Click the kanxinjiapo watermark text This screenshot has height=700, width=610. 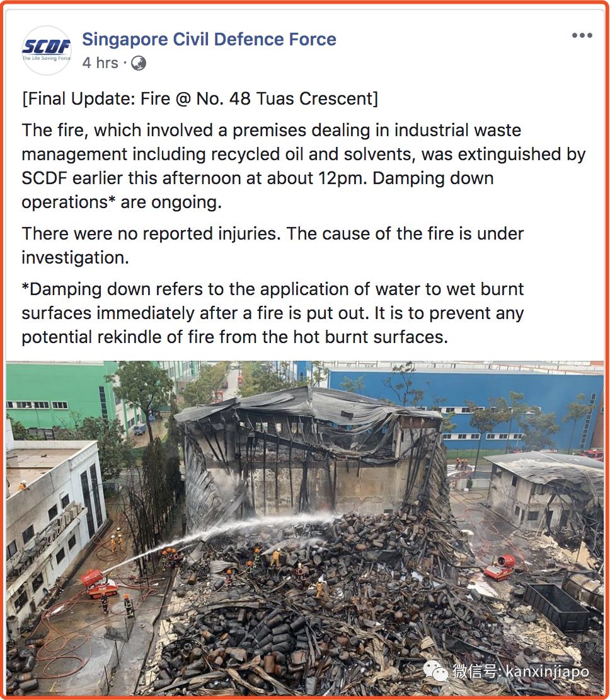547,671
